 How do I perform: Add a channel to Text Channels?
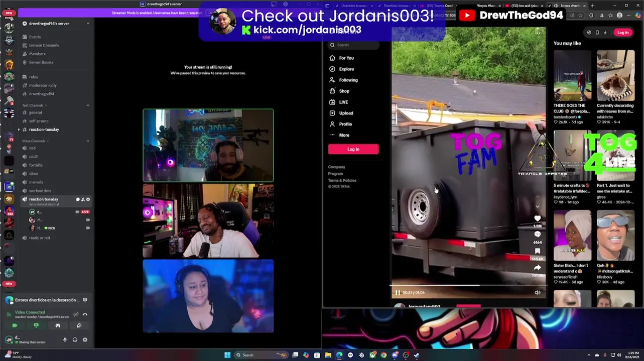pyautogui.click(x=88, y=105)
